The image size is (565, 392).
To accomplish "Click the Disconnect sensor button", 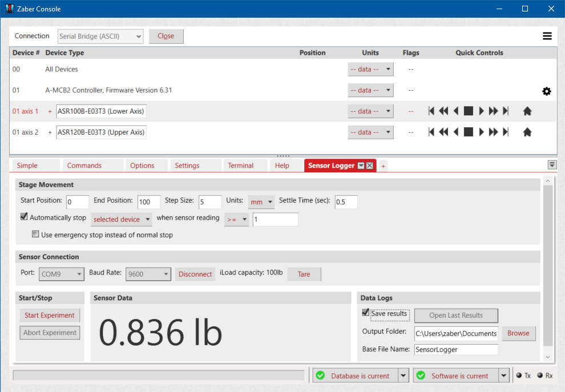I will pos(195,274).
